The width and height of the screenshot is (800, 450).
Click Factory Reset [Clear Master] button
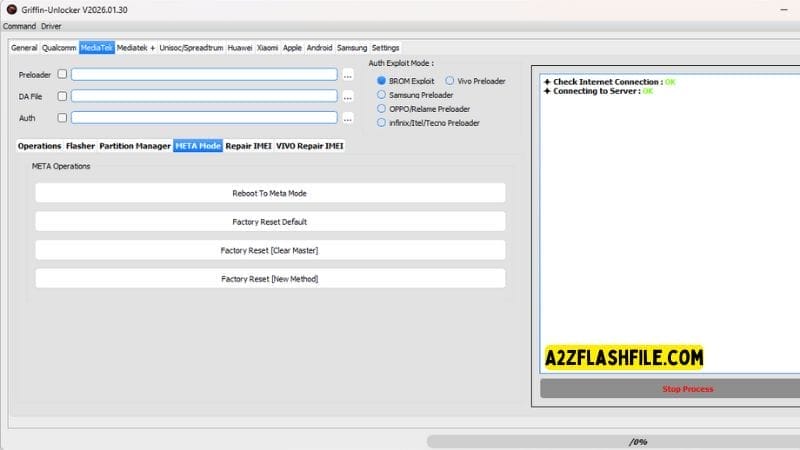pos(270,251)
